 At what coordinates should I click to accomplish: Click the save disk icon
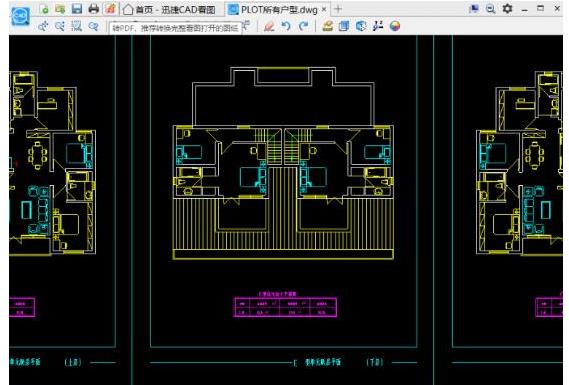pos(77,9)
